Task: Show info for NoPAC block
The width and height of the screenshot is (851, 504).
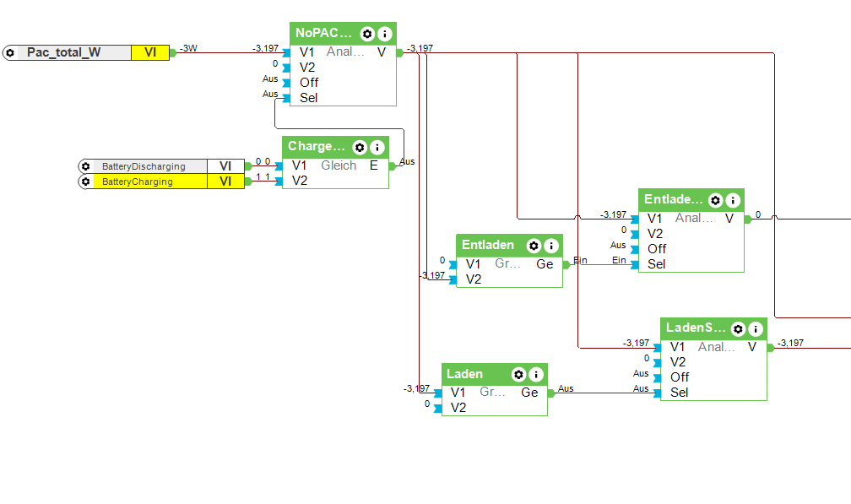Action: click(385, 34)
